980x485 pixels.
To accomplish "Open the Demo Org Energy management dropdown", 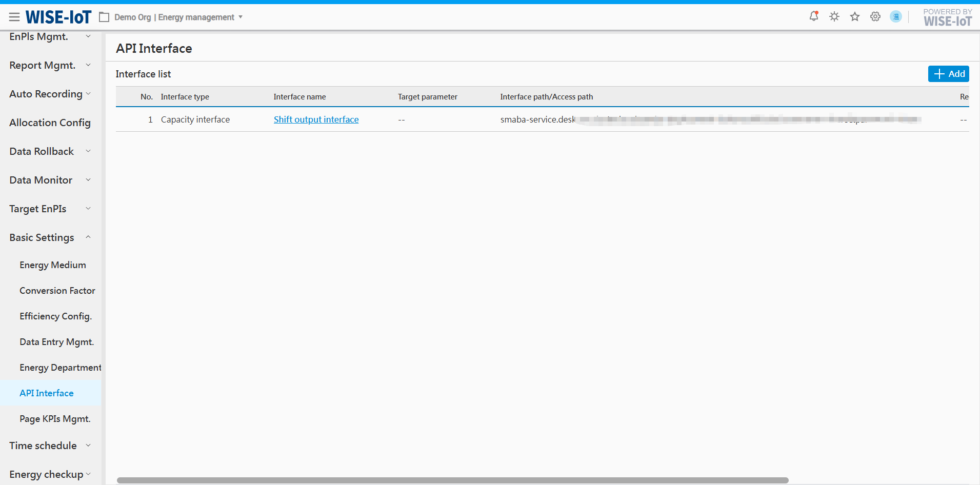I will tap(178, 17).
